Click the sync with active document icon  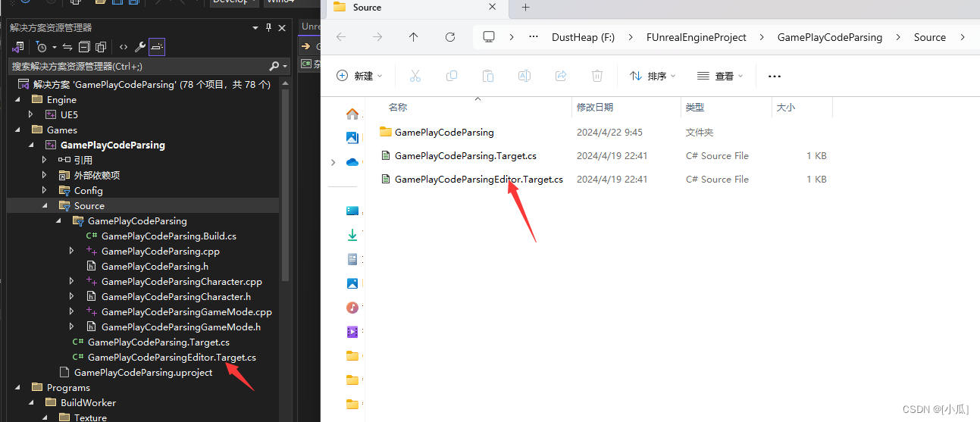67,47
